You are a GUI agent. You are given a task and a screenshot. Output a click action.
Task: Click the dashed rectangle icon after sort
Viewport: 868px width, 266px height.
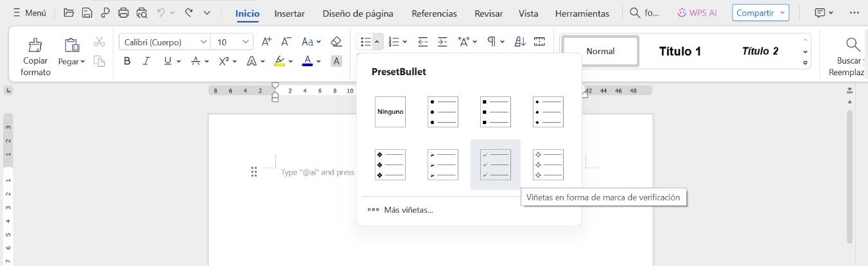pos(539,42)
